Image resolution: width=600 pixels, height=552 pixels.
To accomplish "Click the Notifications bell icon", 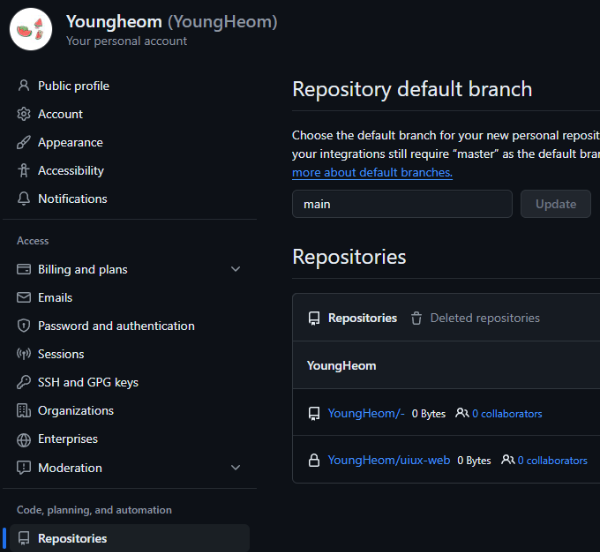I will coord(24,199).
